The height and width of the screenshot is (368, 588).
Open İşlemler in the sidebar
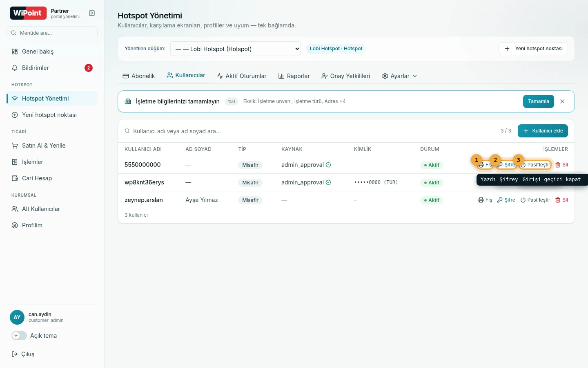52,162
